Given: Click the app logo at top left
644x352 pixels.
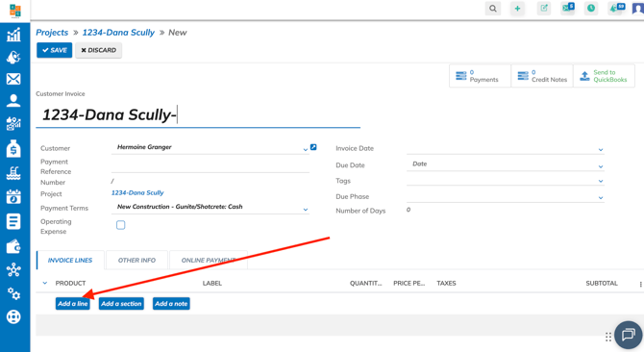Looking at the screenshot, I should 15,11.
